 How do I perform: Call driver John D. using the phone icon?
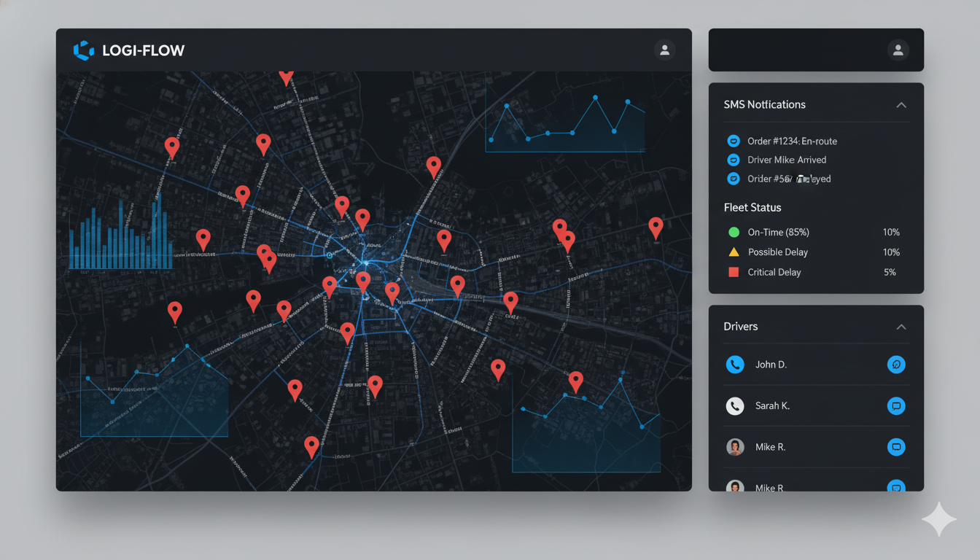click(x=734, y=364)
